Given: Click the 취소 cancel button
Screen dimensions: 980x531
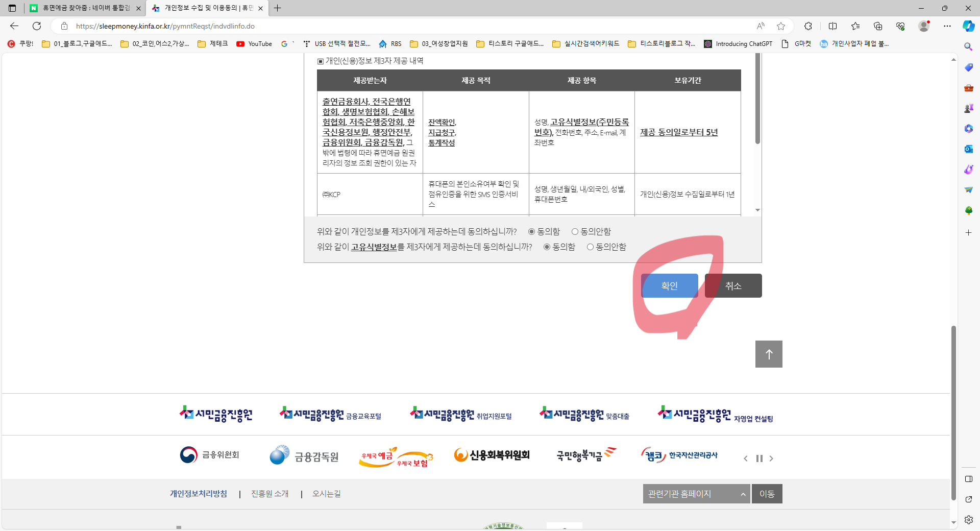Looking at the screenshot, I should click(733, 285).
